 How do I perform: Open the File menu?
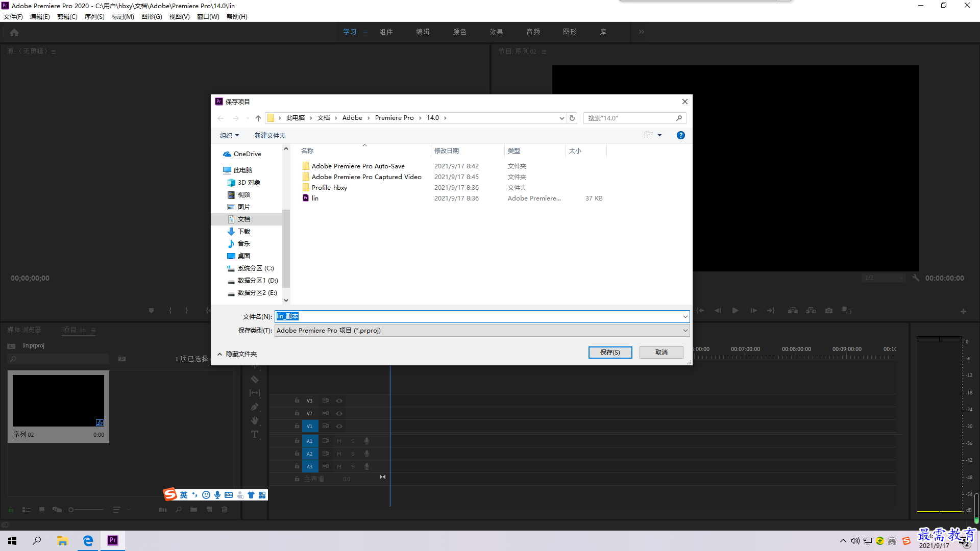click(13, 17)
